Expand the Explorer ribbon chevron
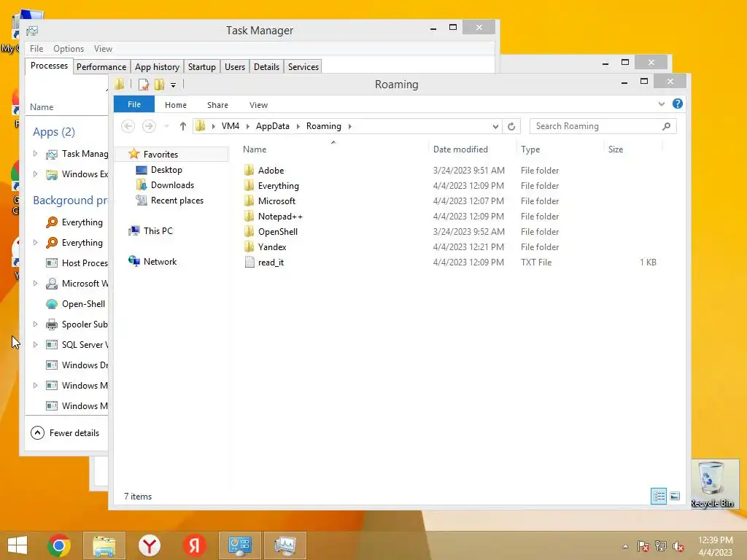Screen dimensions: 747x560 click(661, 104)
